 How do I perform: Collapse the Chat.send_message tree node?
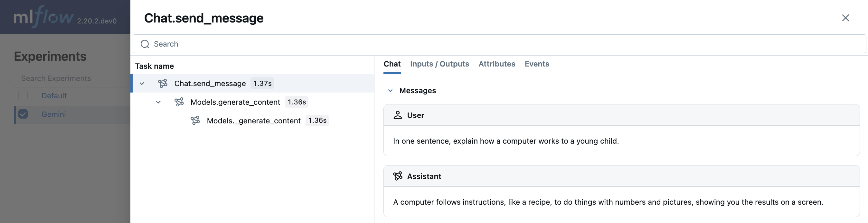tap(142, 84)
